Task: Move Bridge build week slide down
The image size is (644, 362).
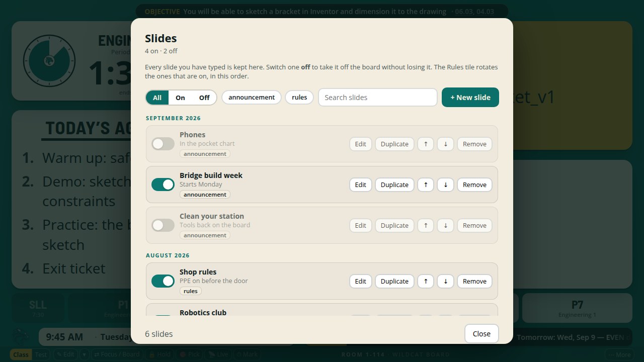Action: pyautogui.click(x=445, y=185)
